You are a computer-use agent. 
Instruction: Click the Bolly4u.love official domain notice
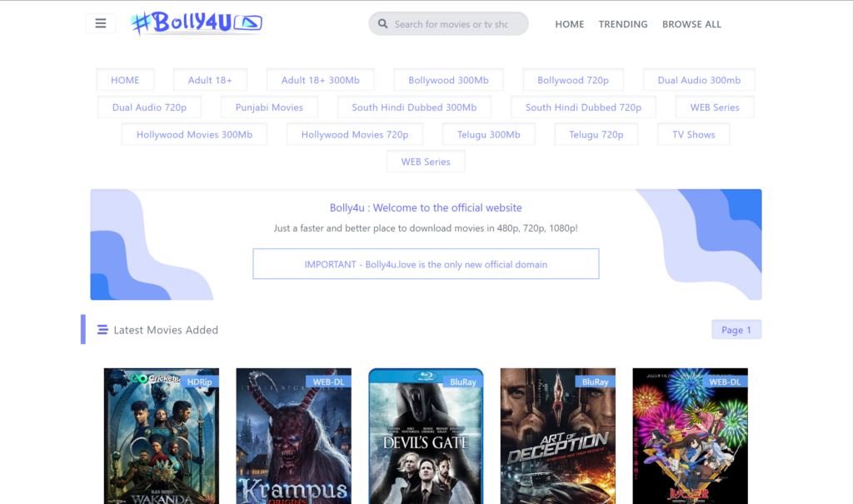[x=426, y=264]
